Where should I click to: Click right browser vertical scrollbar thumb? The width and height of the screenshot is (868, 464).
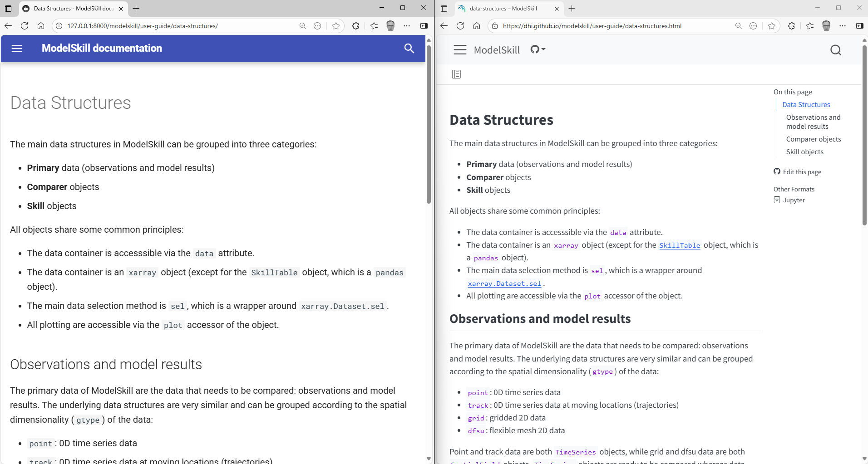[864, 135]
